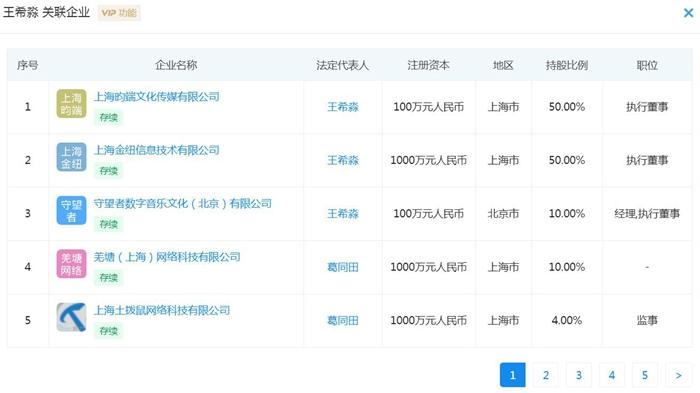Screen dimensions: 700x393
Task: Open the 芜塘网络 company logo icon
Action: click(x=71, y=263)
